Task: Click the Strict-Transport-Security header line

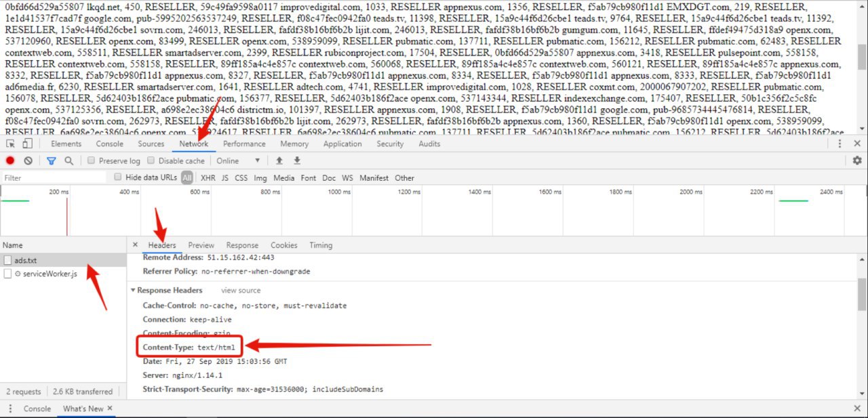Action: click(263, 390)
